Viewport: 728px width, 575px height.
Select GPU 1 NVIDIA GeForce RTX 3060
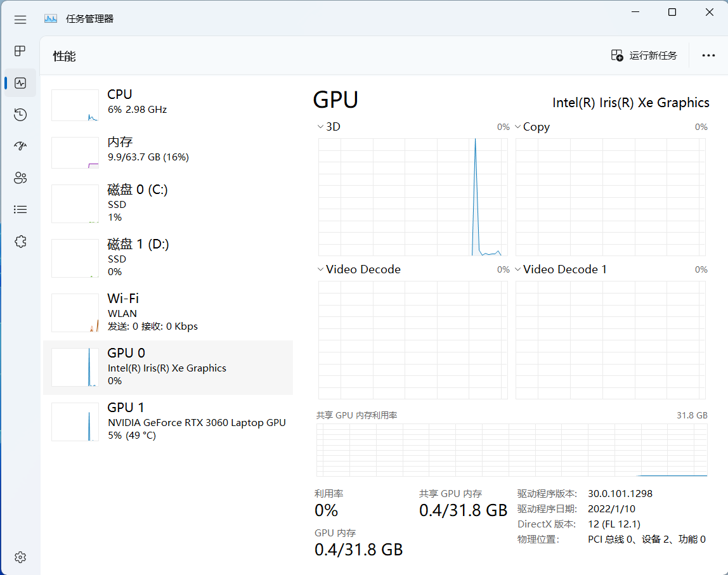tap(168, 422)
